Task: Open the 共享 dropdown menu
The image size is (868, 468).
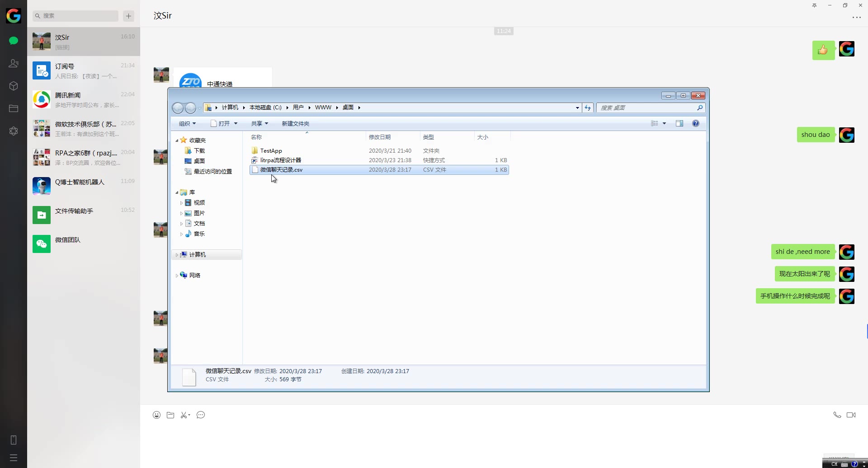Action: tap(259, 123)
